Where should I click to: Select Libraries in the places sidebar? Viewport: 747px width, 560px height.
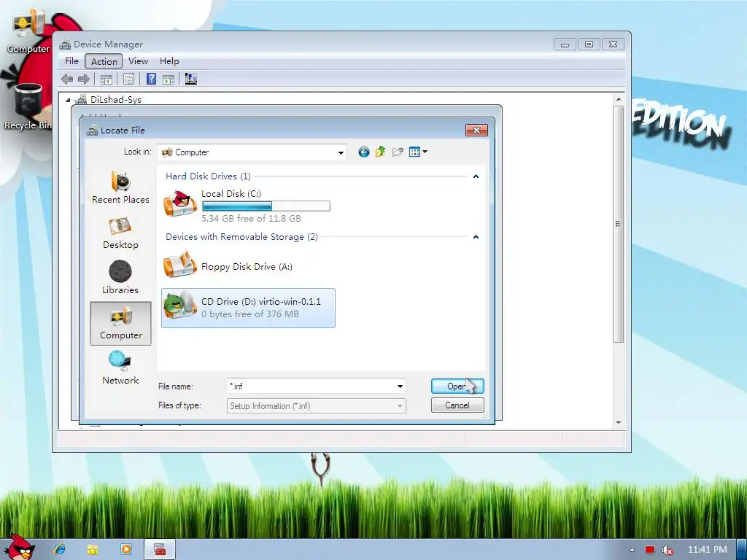(120, 278)
